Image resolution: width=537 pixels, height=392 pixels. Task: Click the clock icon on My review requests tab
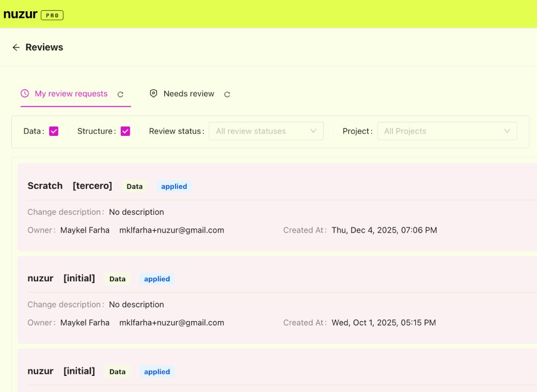[x=24, y=93]
